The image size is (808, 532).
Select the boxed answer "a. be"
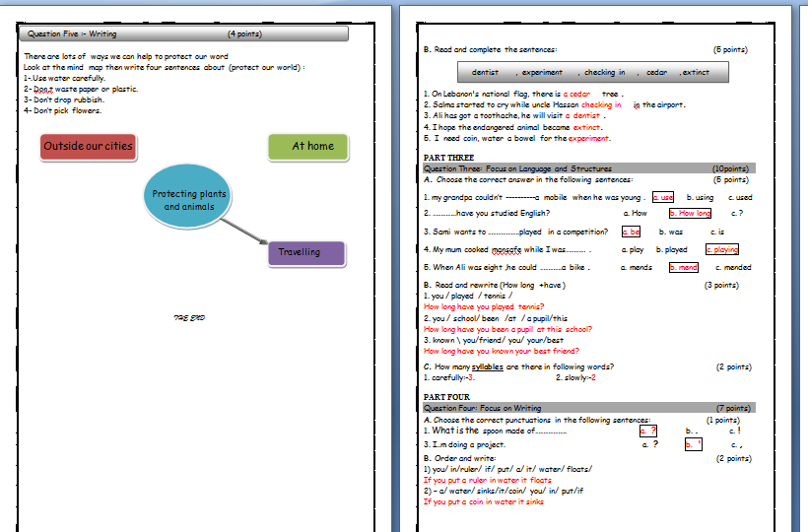pyautogui.click(x=631, y=232)
